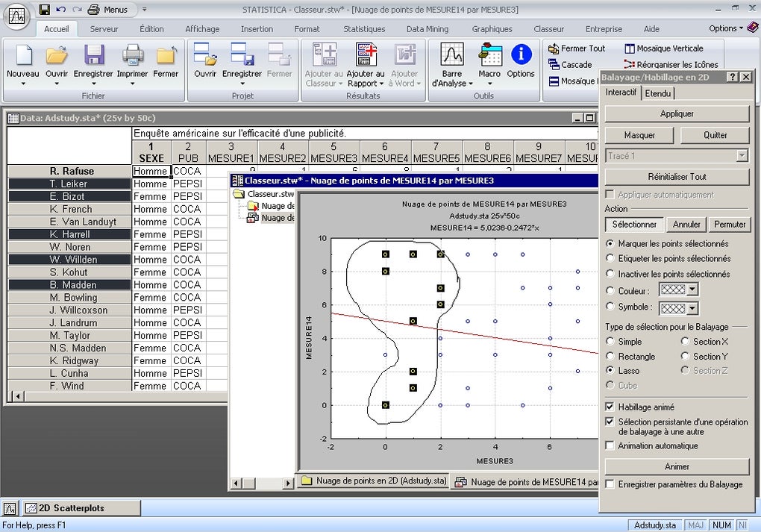Click the Enregistrer projet icon

click(x=242, y=56)
